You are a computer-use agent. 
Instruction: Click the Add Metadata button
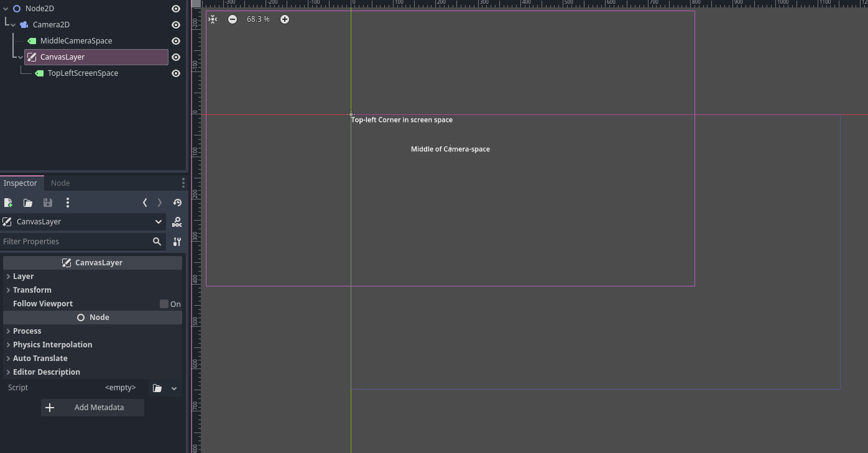[93, 408]
